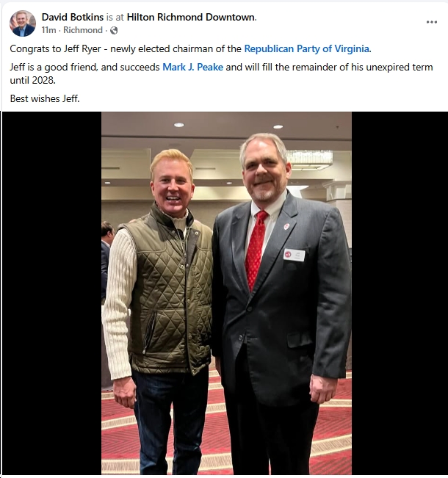Open David Botkins' profile picture avatar
This screenshot has width=448, height=478.
click(23, 23)
